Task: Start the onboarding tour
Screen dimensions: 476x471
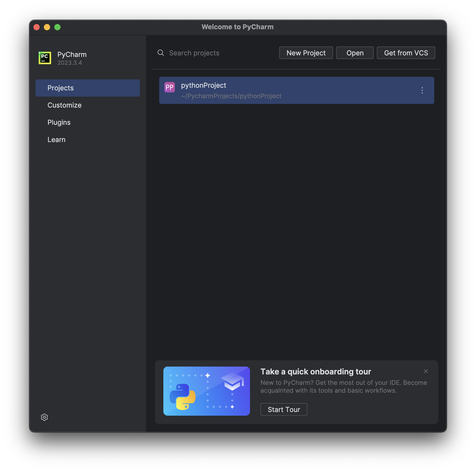Action: tap(284, 409)
